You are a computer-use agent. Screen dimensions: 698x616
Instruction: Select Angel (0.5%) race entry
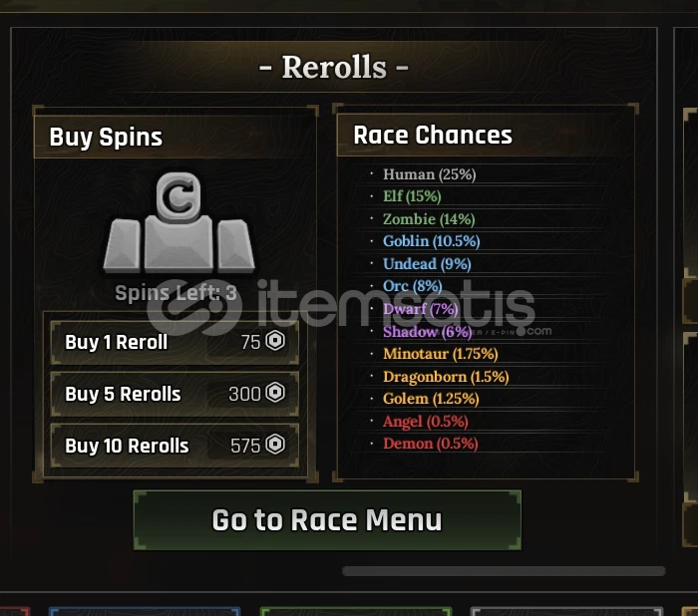pos(426,421)
